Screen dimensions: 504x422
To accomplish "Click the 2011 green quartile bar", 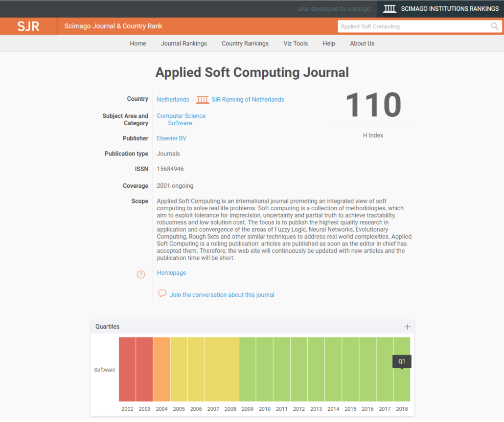I will click(282, 369).
